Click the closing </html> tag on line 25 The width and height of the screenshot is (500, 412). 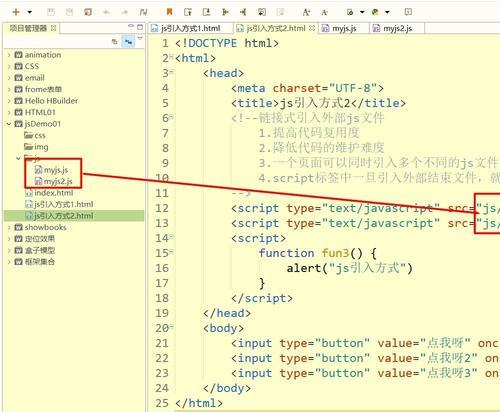point(199,403)
